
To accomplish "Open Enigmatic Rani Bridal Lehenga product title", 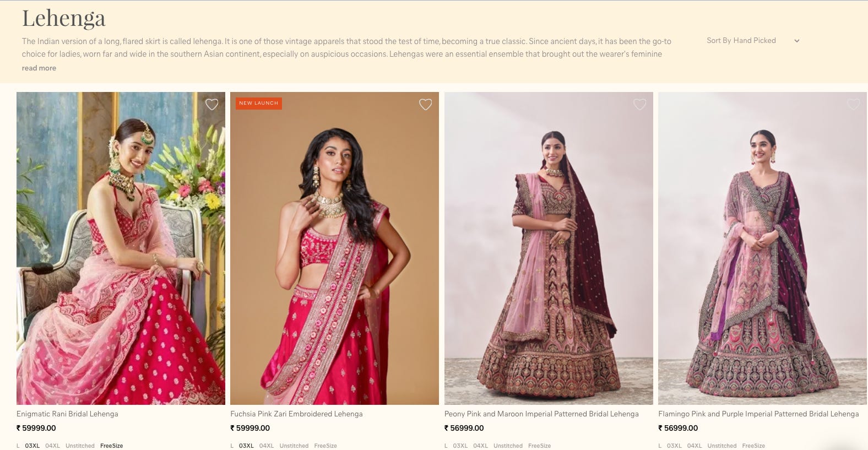I will pos(67,414).
